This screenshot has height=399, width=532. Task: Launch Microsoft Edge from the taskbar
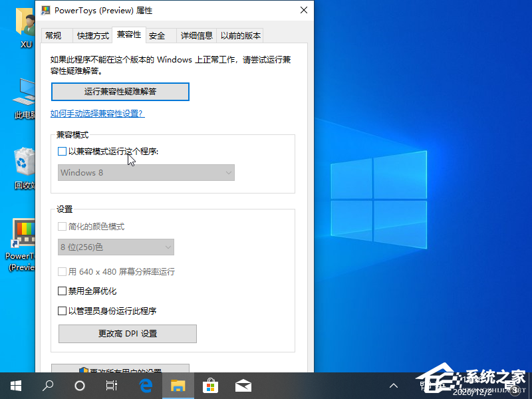146,385
